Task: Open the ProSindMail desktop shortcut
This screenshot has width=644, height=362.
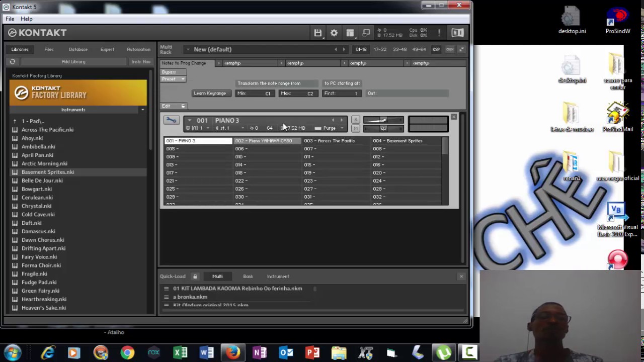Action: coord(618,118)
